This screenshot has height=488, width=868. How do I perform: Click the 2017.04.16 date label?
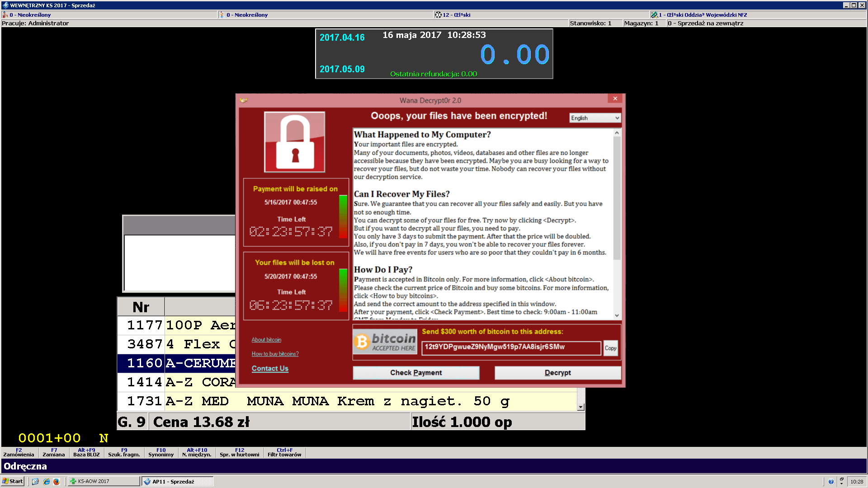pos(342,38)
